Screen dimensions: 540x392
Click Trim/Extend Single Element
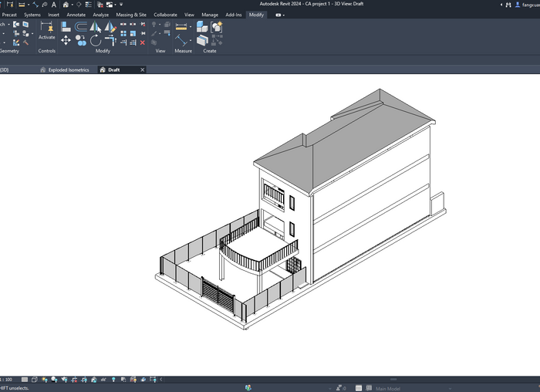[x=123, y=42]
